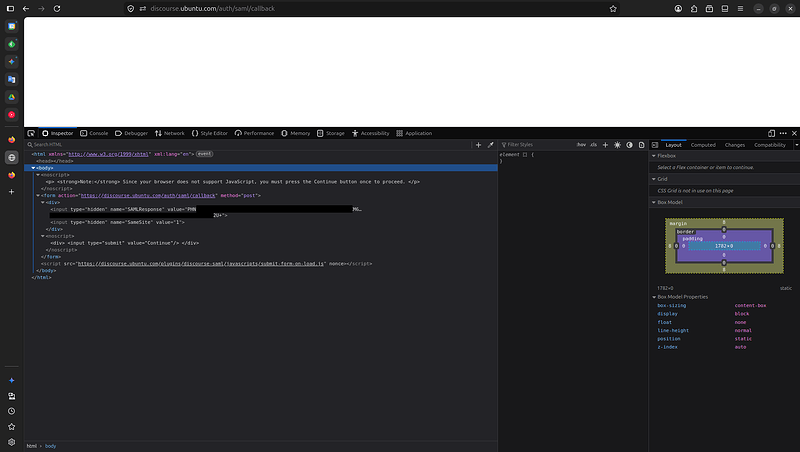The image size is (800, 452).
Task: Collapse the Box Model Properties list
Action: click(654, 297)
